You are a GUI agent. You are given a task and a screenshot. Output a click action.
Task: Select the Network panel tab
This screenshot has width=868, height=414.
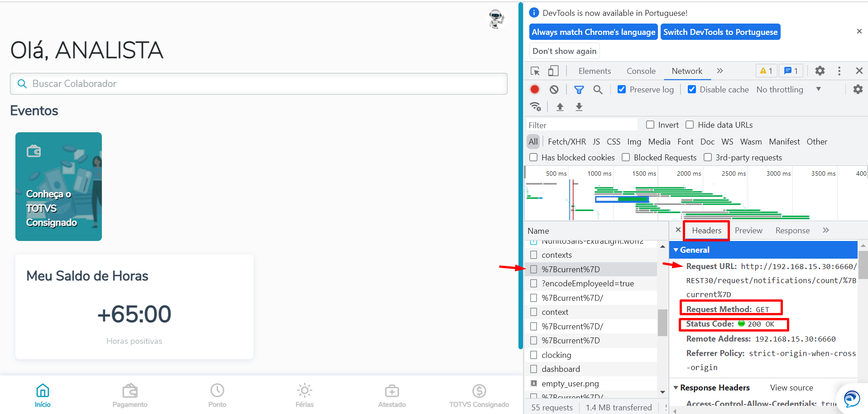[687, 71]
